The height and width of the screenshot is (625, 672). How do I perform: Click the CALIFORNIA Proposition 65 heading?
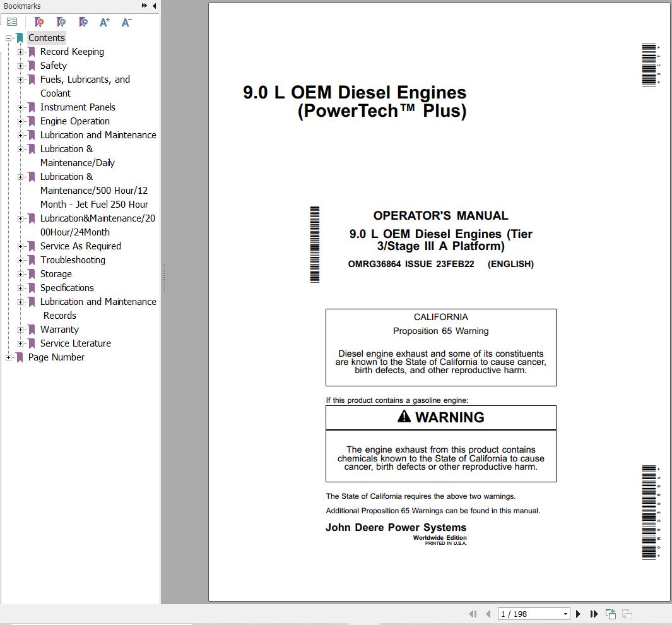pyautogui.click(x=440, y=324)
